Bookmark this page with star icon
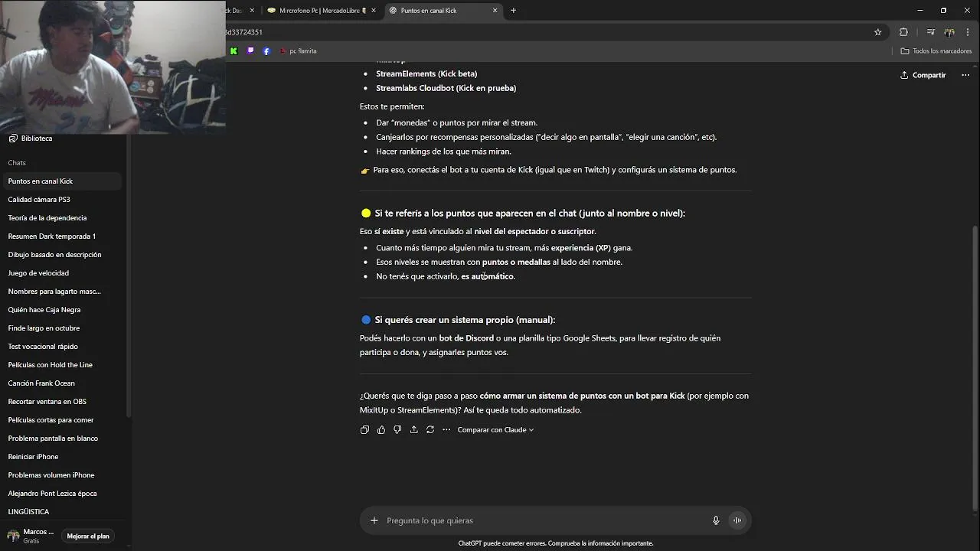980x551 pixels. click(x=878, y=32)
